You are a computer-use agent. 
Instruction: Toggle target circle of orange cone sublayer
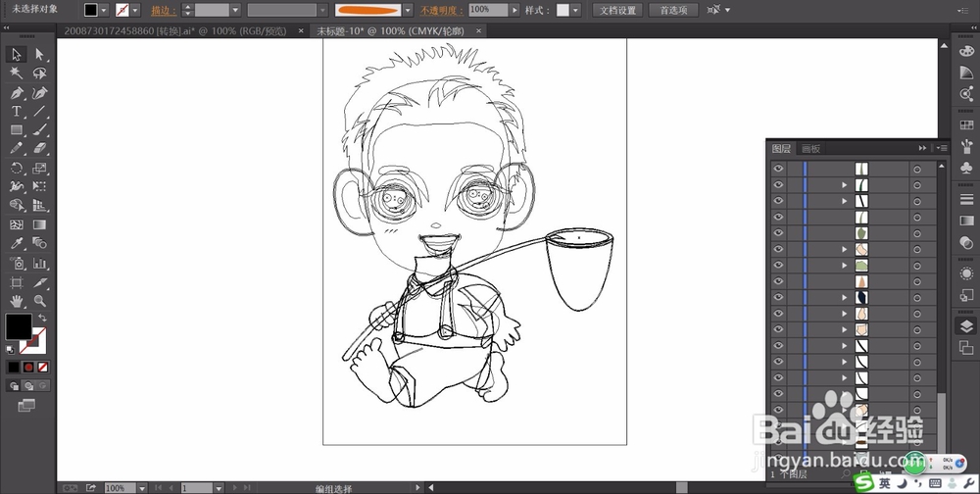(917, 281)
